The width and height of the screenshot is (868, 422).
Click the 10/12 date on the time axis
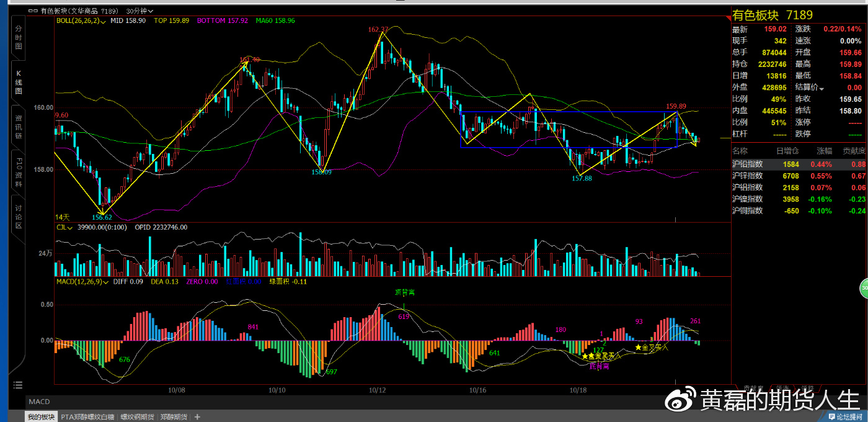click(x=378, y=390)
